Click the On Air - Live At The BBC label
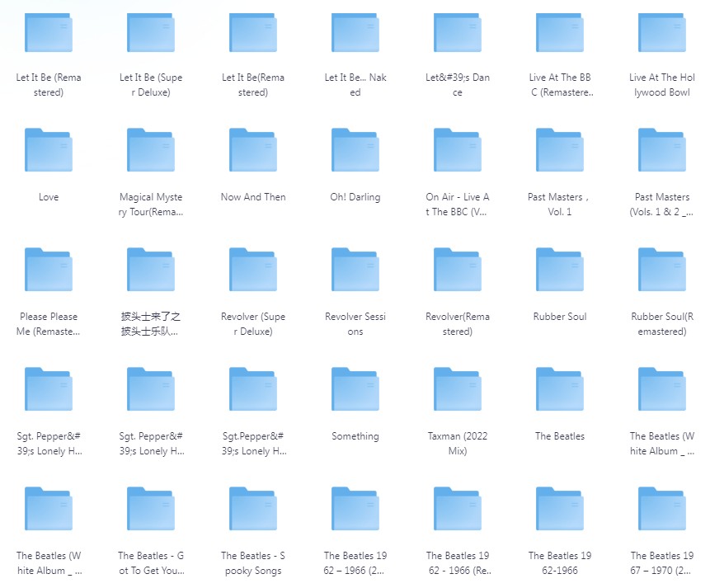 [458, 205]
